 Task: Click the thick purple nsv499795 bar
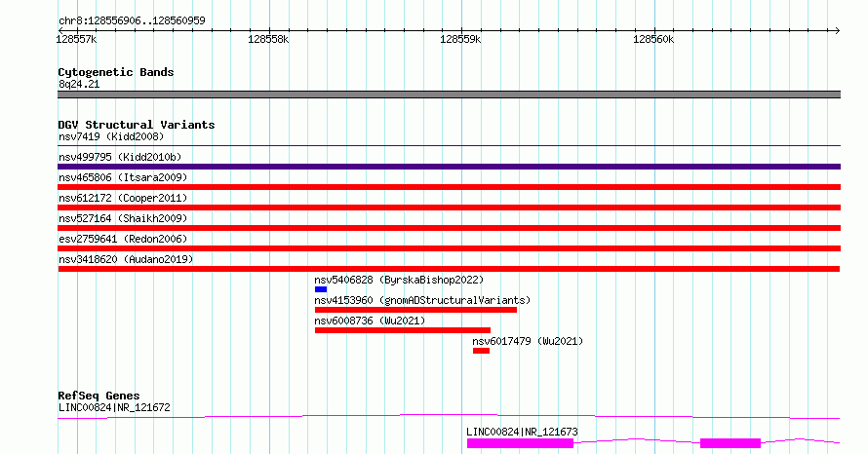[449, 167]
